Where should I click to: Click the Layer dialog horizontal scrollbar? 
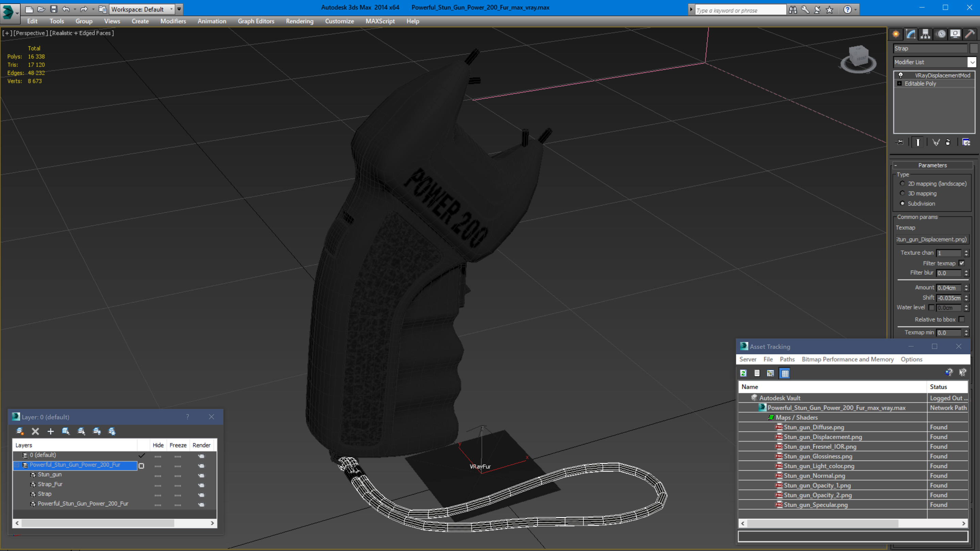click(115, 523)
